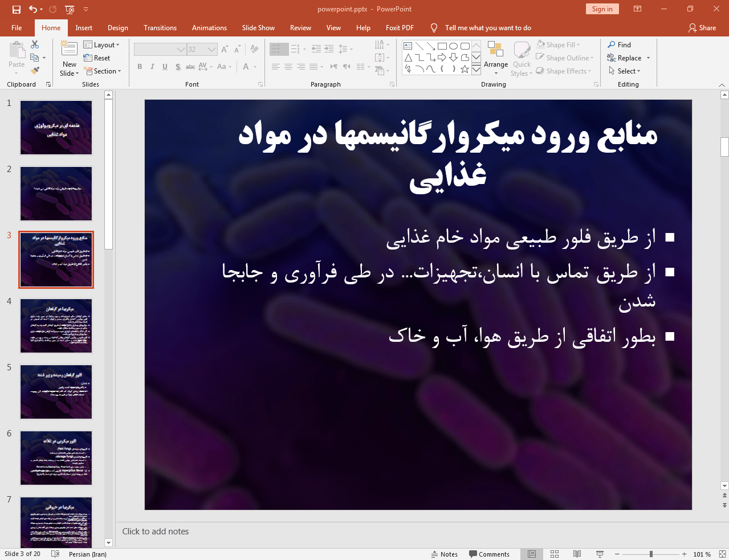The height and width of the screenshot is (560, 729).
Task: Click the Reset slide button
Action: point(97,58)
